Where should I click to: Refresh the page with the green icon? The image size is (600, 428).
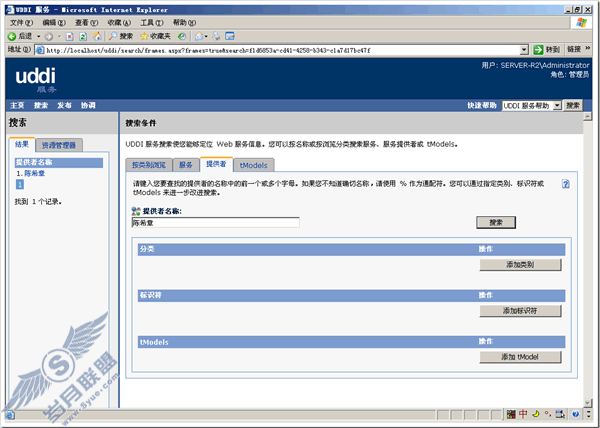tap(83, 37)
